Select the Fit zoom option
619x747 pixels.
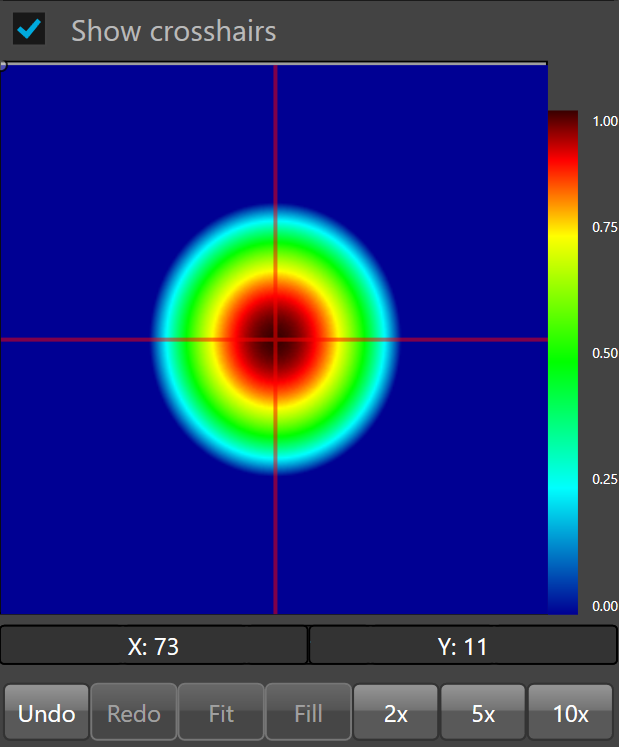[221, 713]
